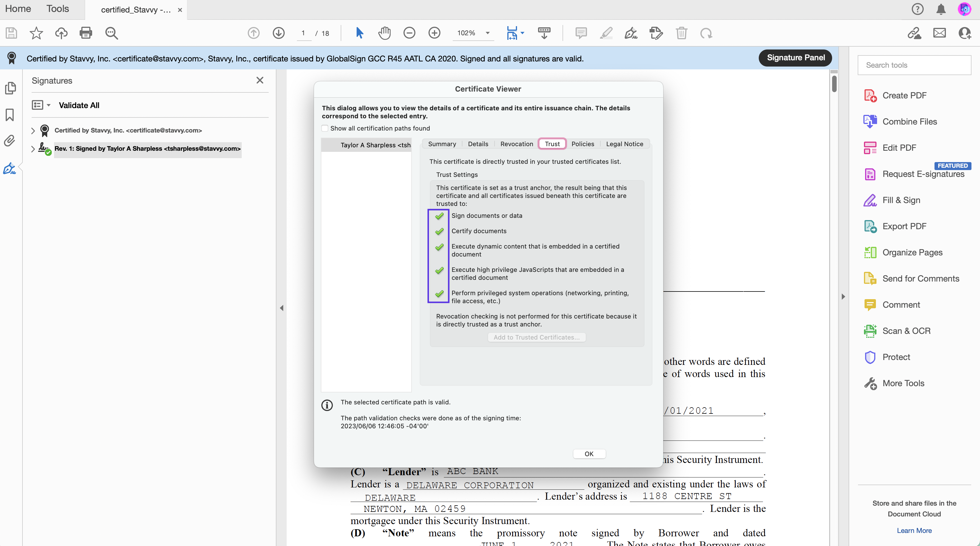Select the Trust tab
The height and width of the screenshot is (546, 980).
click(x=552, y=144)
